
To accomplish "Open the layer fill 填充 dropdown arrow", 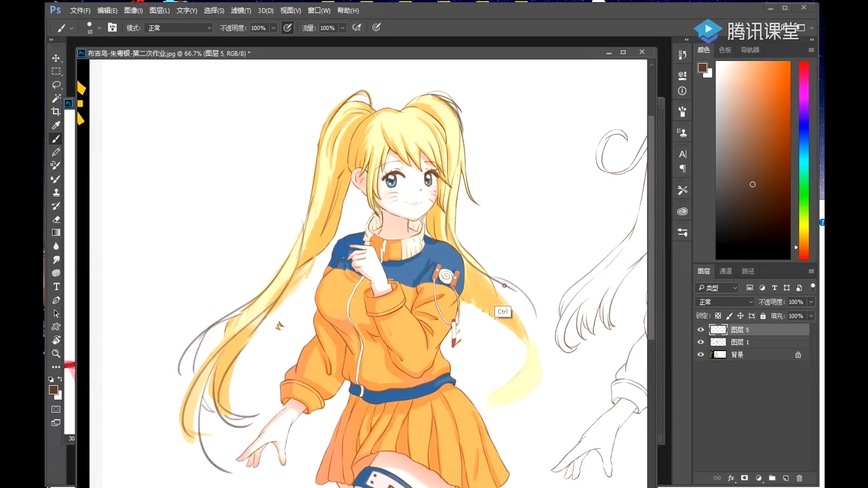I will coord(810,316).
